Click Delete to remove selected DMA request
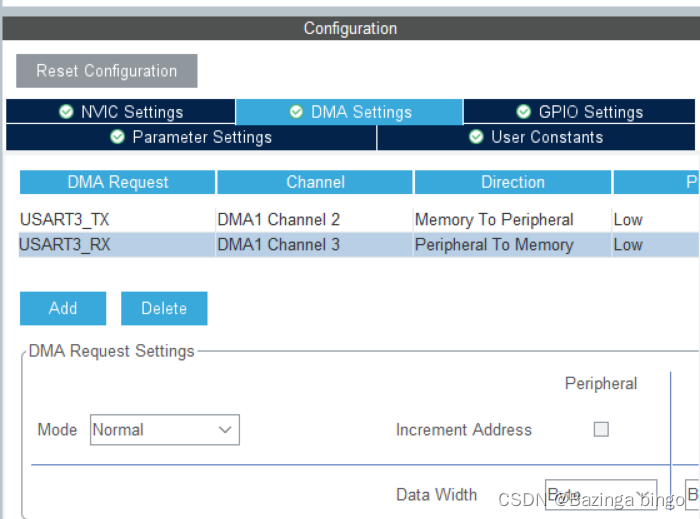Screen dimensions: 700x519 (x=164, y=308)
